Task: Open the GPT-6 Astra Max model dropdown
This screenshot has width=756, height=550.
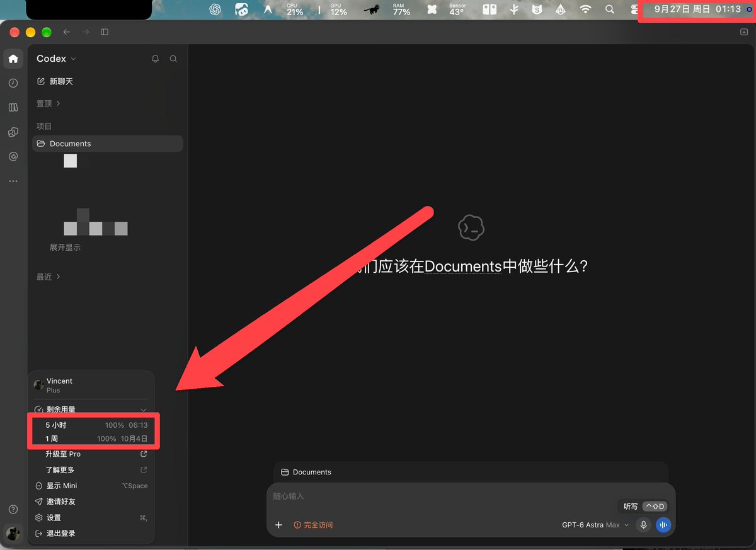Action: click(x=595, y=525)
